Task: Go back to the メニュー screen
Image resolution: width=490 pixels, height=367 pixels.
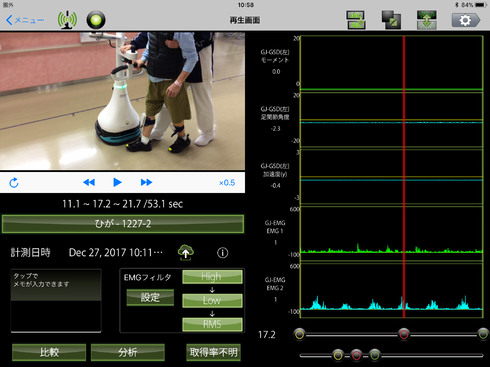Action: coord(25,20)
